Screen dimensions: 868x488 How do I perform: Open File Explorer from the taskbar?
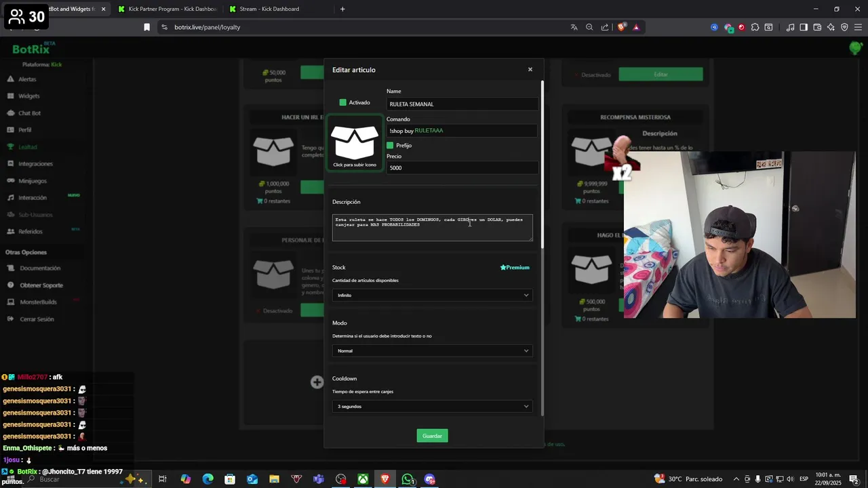(274, 479)
